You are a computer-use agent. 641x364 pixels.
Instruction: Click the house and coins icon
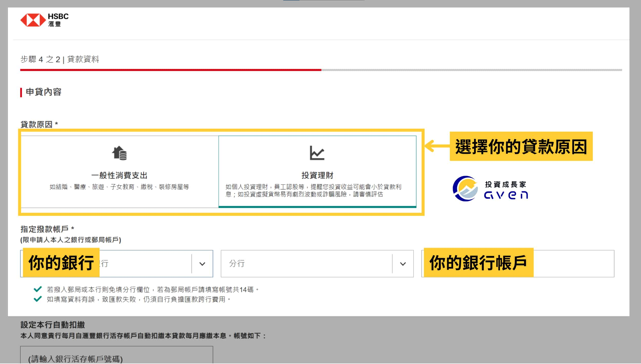point(119,153)
